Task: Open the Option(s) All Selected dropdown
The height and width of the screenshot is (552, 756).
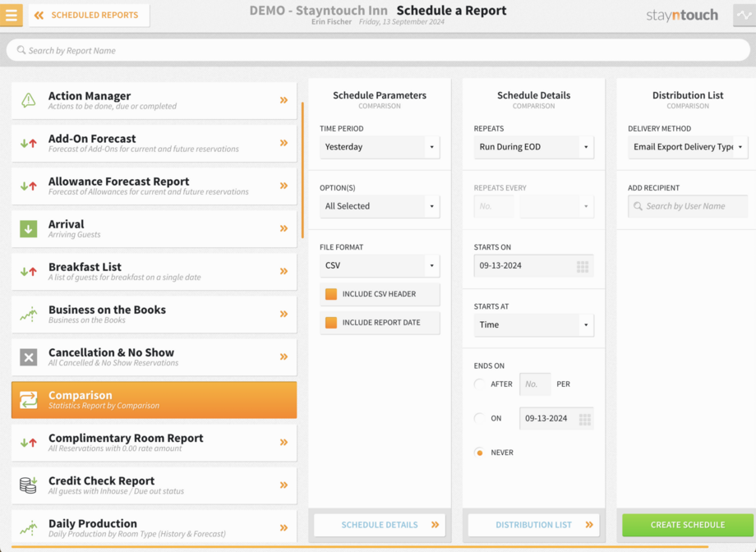Action: (380, 206)
